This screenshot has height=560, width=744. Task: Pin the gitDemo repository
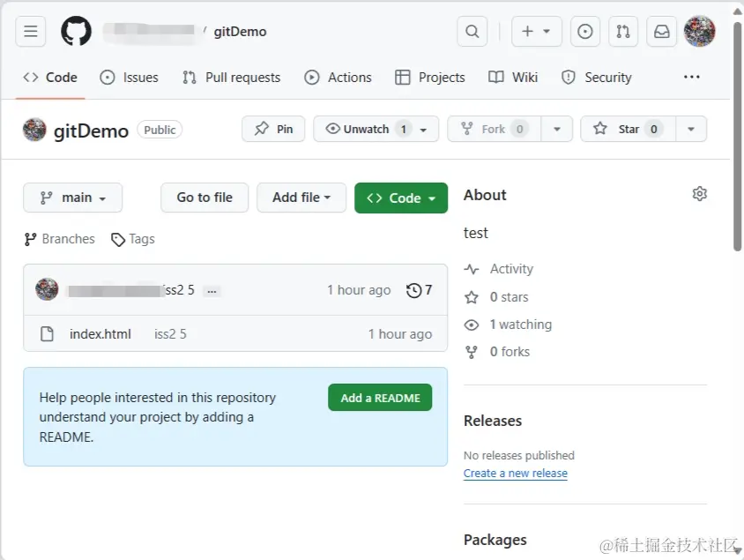(273, 129)
